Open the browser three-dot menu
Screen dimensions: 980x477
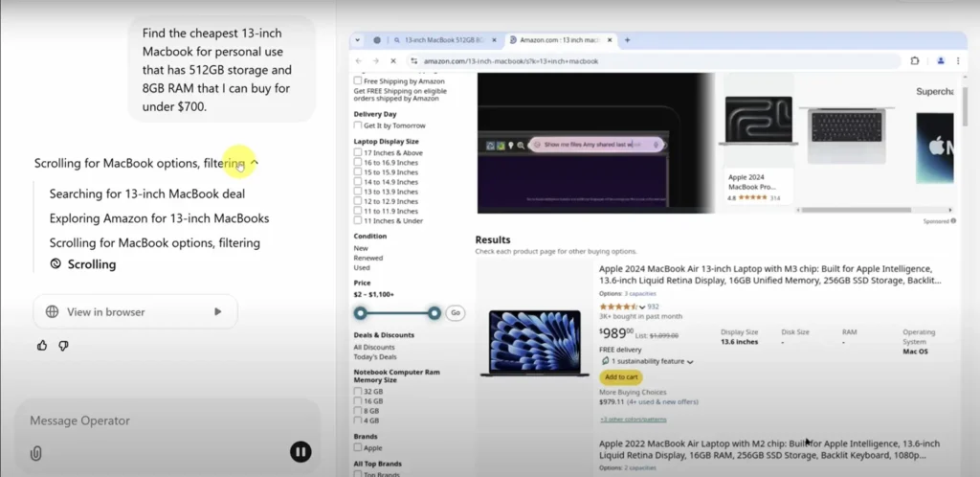pyautogui.click(x=957, y=61)
